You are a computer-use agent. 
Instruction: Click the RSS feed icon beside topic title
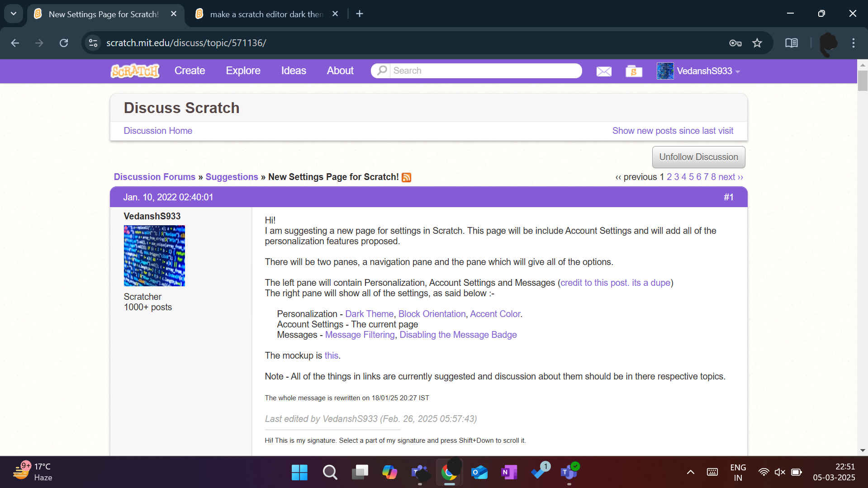pyautogui.click(x=406, y=178)
